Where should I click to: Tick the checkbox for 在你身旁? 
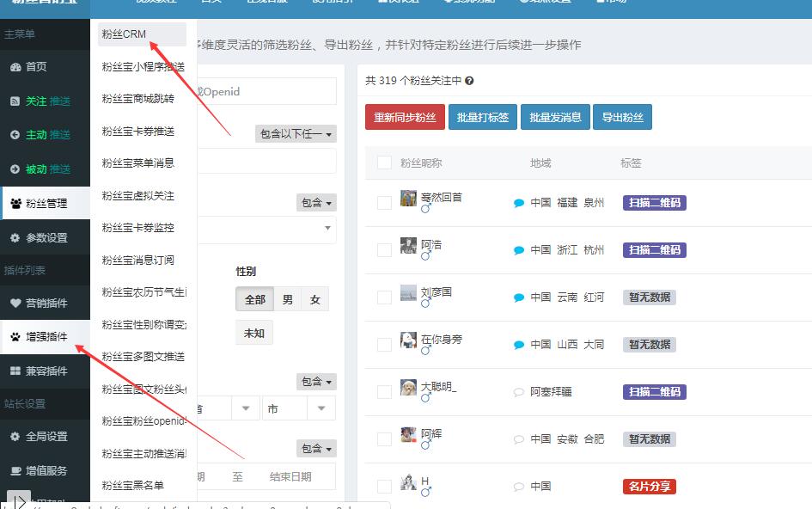click(x=384, y=345)
